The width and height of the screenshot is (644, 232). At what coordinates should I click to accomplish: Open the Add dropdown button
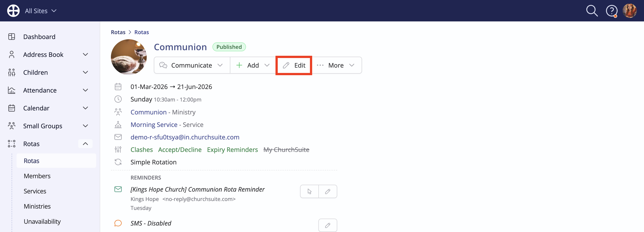(x=253, y=65)
